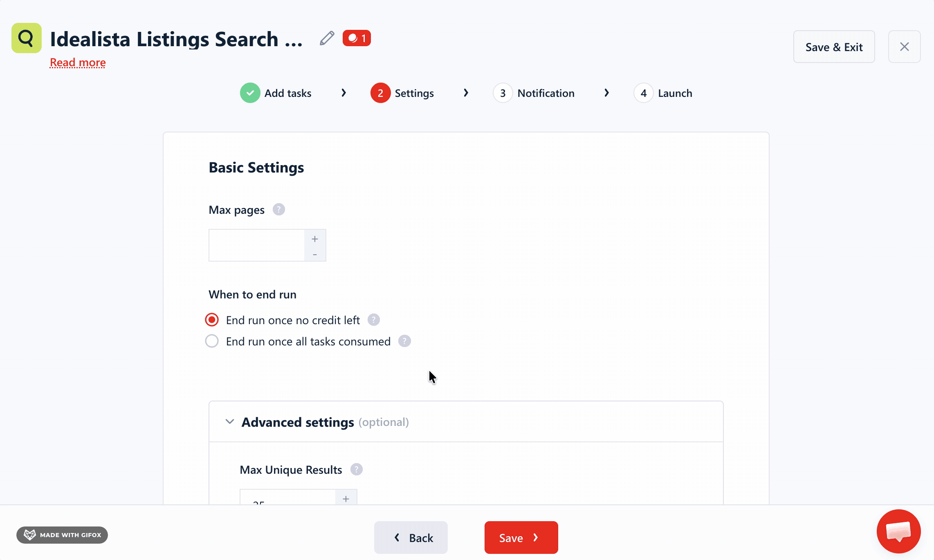
Task: Select End run once all tasks consumed
Action: pyautogui.click(x=211, y=341)
